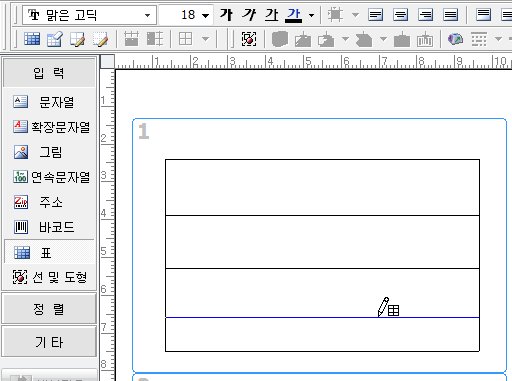This screenshot has width=512, height=381.
Task: Insert a 주소 address object
Action: [38, 202]
